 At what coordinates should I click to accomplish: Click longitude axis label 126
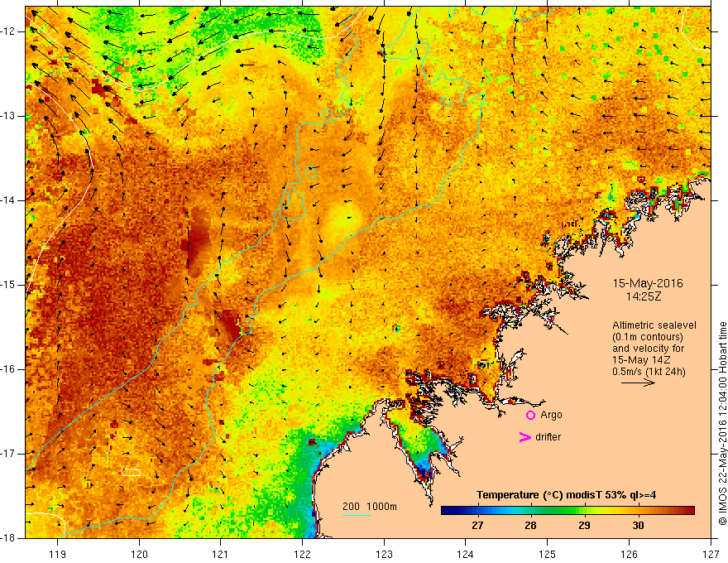(x=629, y=554)
